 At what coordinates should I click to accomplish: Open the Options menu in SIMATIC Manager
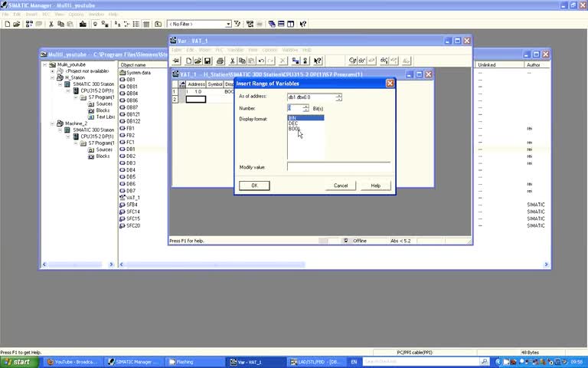(76, 15)
